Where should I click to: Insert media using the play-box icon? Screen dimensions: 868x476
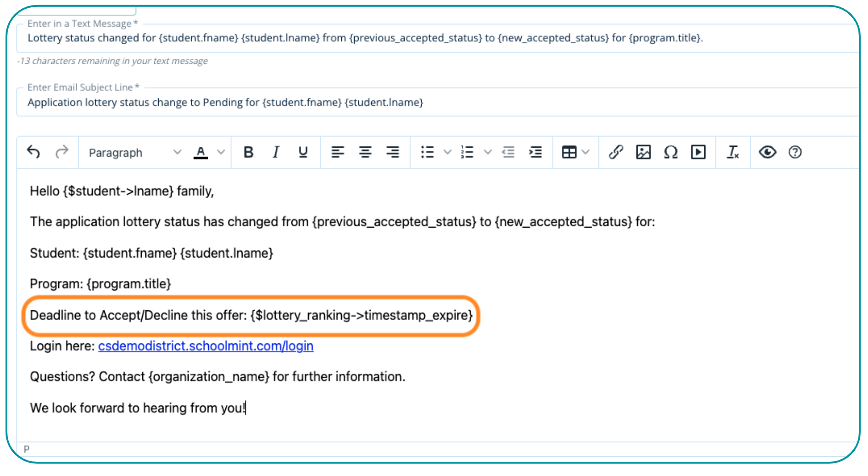pyautogui.click(x=698, y=152)
